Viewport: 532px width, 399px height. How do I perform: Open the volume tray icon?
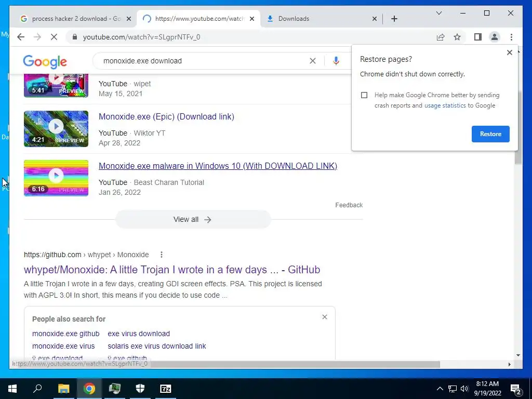[x=464, y=389]
